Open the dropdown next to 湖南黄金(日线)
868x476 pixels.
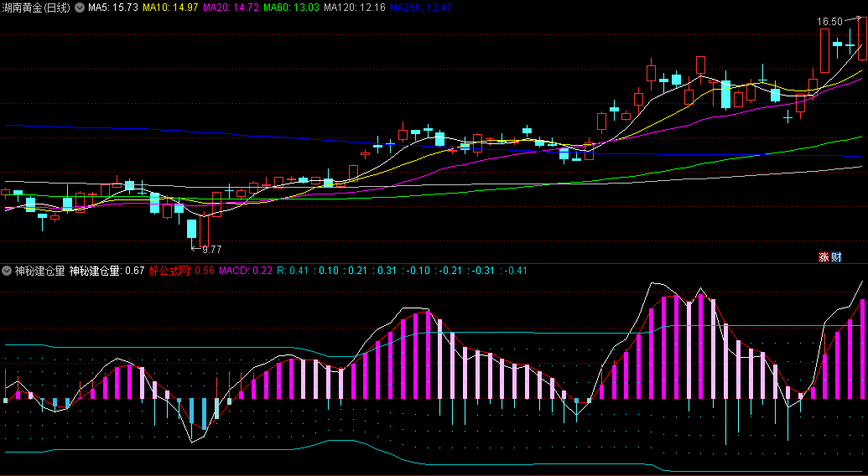click(80, 8)
